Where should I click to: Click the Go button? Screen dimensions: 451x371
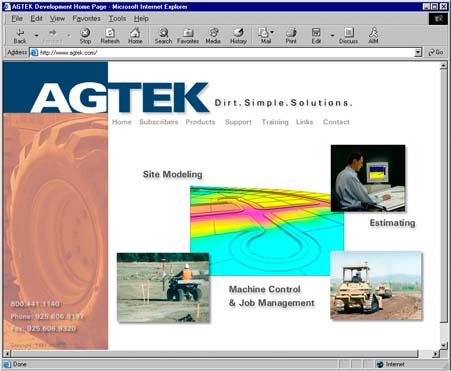click(436, 52)
